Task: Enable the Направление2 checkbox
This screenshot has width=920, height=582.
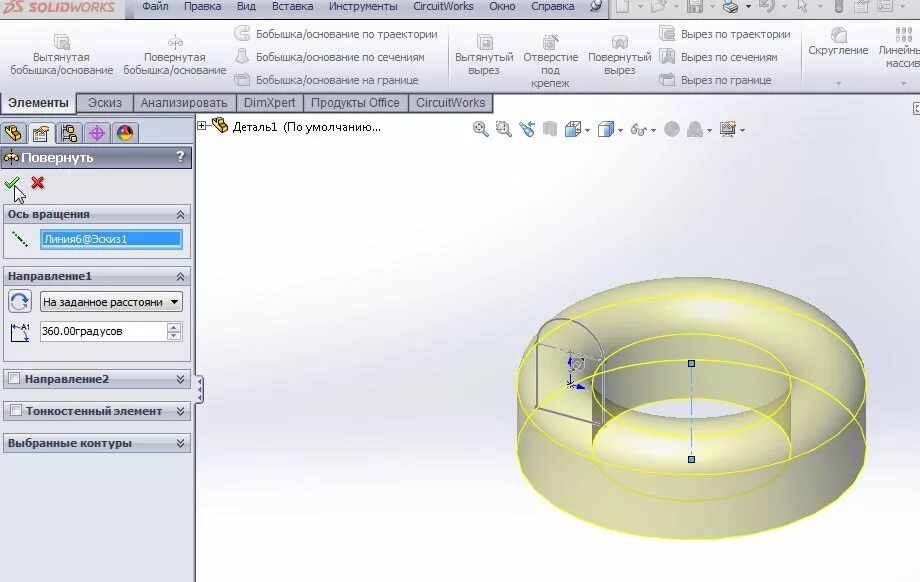Action: click(x=13, y=379)
